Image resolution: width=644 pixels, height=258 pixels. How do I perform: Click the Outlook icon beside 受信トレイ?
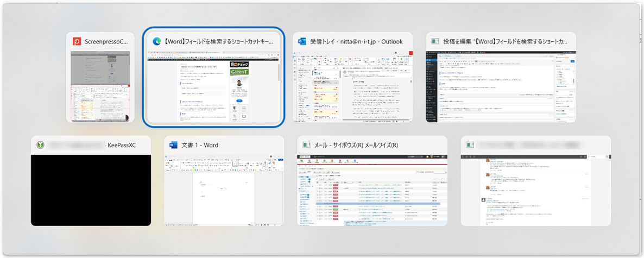click(x=300, y=41)
